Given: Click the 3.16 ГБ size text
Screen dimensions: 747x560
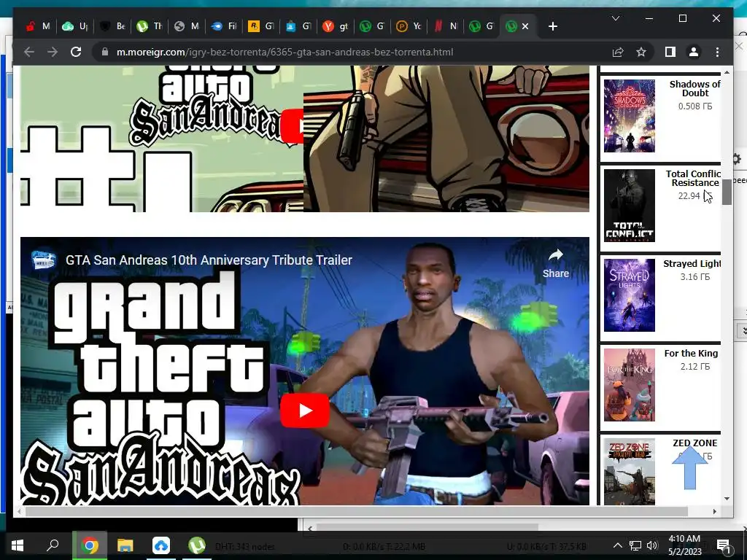Looking at the screenshot, I should (x=695, y=276).
